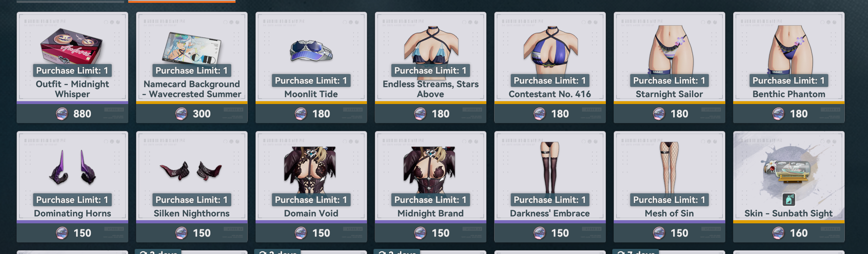The width and height of the screenshot is (868, 254).
Task: Select the Benthic Phantom item card
Action: [788, 67]
